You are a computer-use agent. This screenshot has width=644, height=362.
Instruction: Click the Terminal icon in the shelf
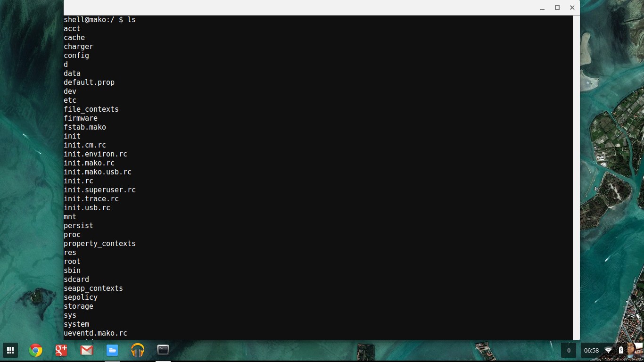coord(163,350)
